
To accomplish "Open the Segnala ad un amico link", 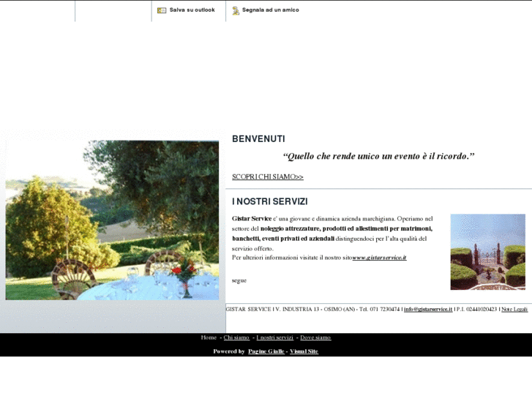I will click(x=271, y=10).
